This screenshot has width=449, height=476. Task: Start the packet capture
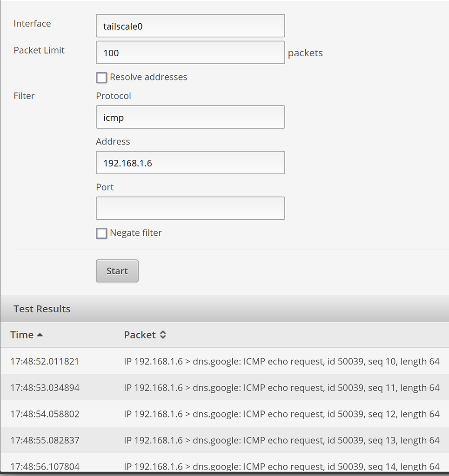point(117,271)
